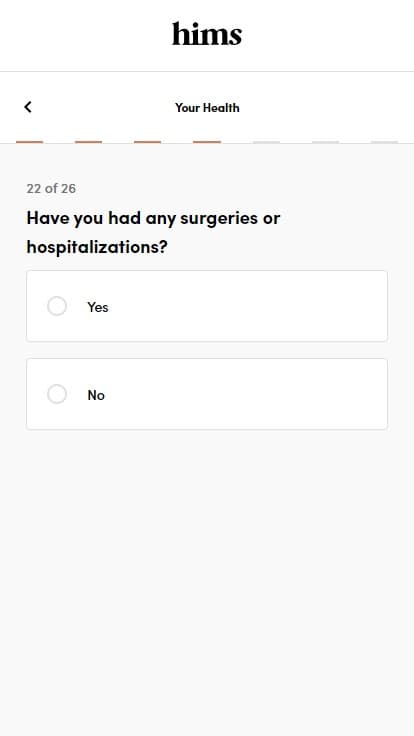Screen dimensions: 414x736
Task: Click the first gray incomplete progress segment
Action: (266, 142)
